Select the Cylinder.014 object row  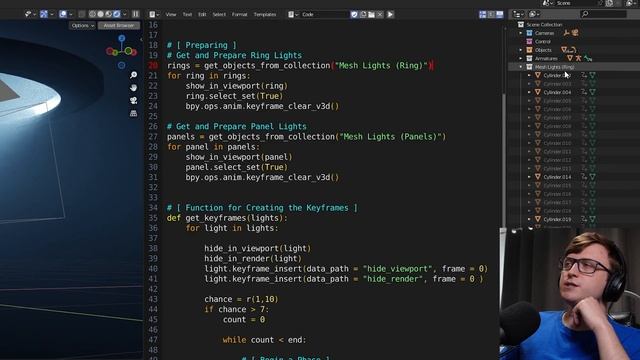(x=573, y=177)
